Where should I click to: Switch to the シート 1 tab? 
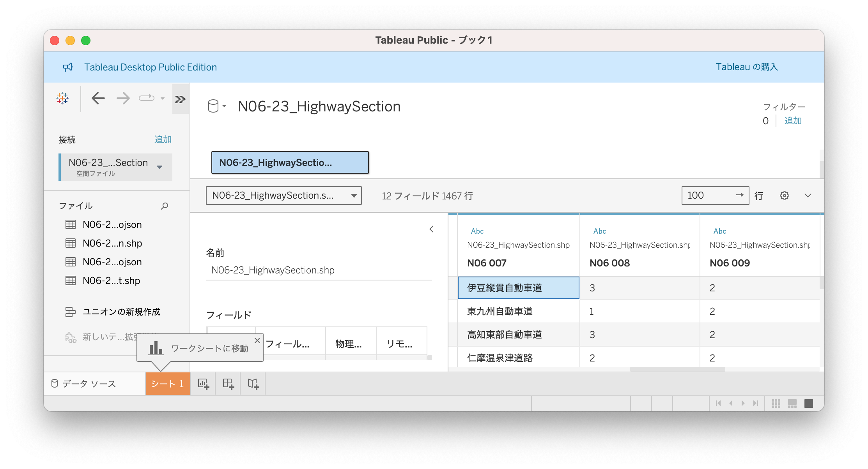tap(168, 384)
